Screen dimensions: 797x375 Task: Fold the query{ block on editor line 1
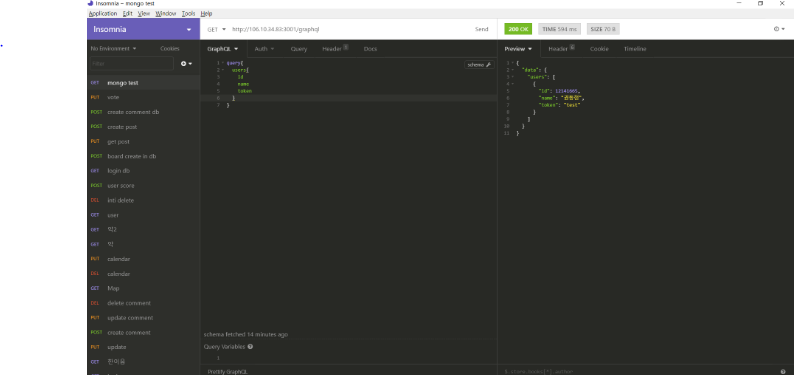coord(223,63)
